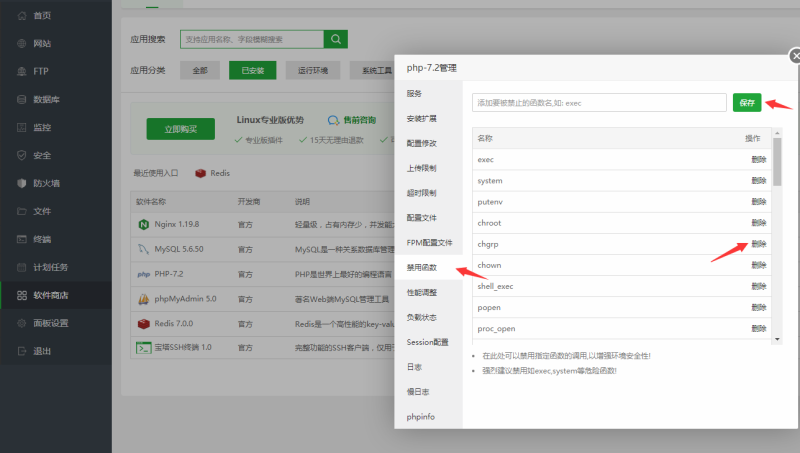The height and width of the screenshot is (453, 800).
Task: Open the 日志 tab
Action: click(429, 367)
